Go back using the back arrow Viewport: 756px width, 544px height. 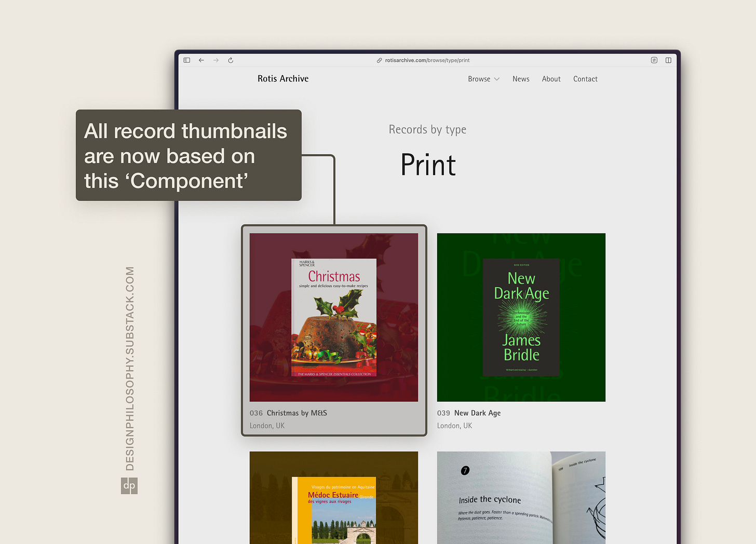(201, 60)
